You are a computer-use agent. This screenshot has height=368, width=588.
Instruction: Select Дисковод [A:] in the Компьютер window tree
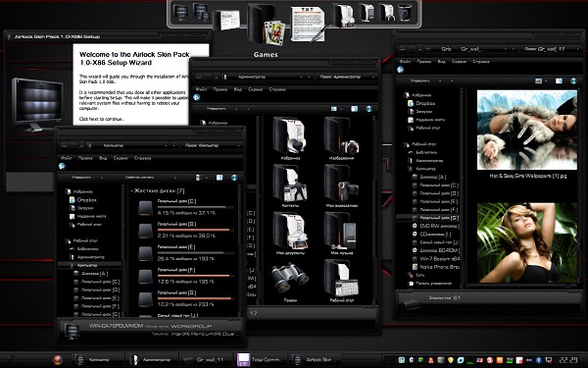91,274
